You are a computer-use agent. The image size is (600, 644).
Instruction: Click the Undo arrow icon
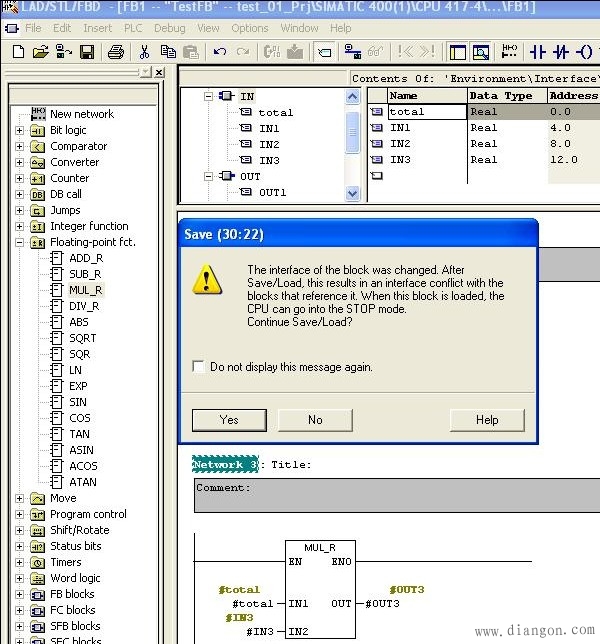(219, 52)
